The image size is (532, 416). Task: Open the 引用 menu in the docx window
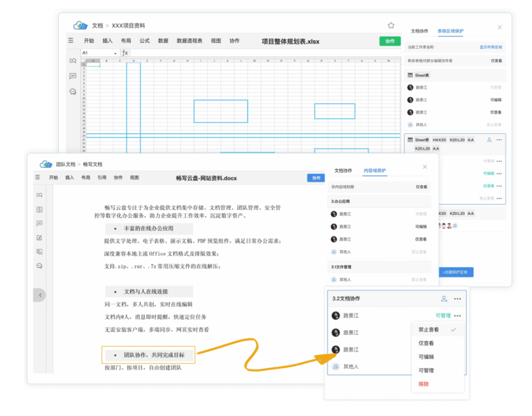(102, 177)
